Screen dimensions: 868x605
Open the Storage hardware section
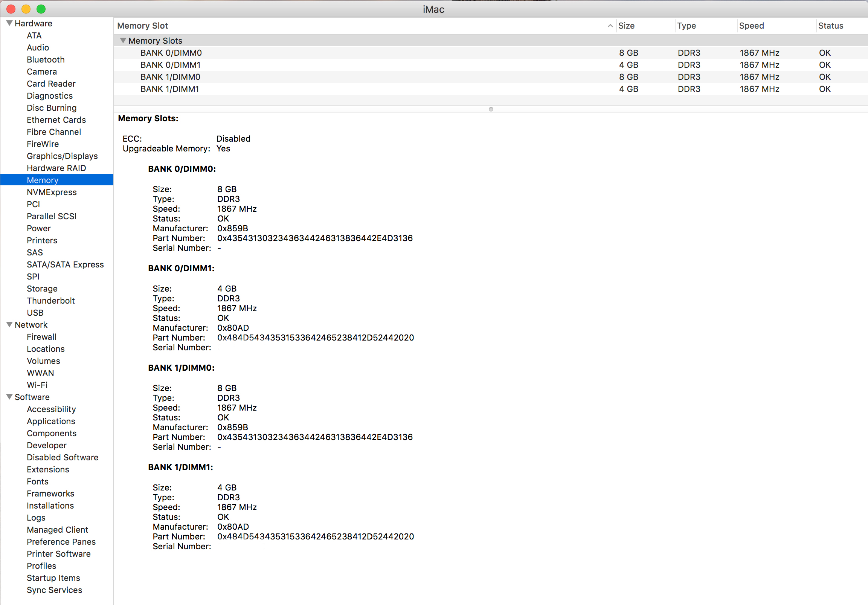point(42,289)
